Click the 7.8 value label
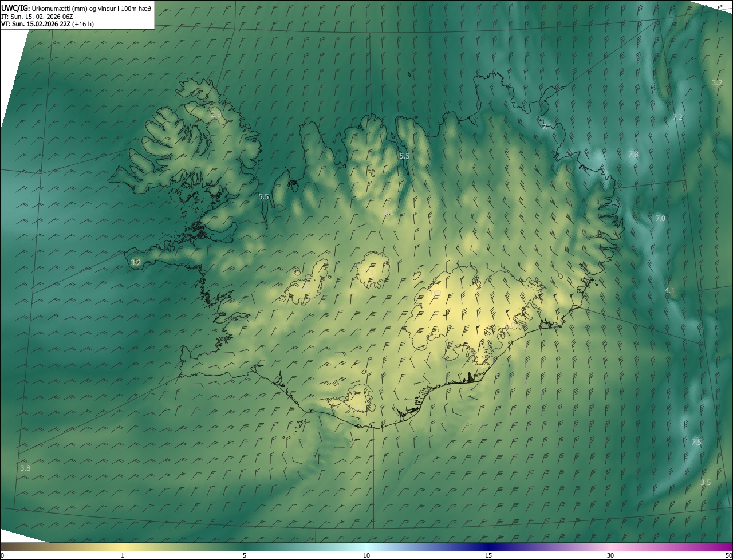This screenshot has height=560, width=733. 633,155
